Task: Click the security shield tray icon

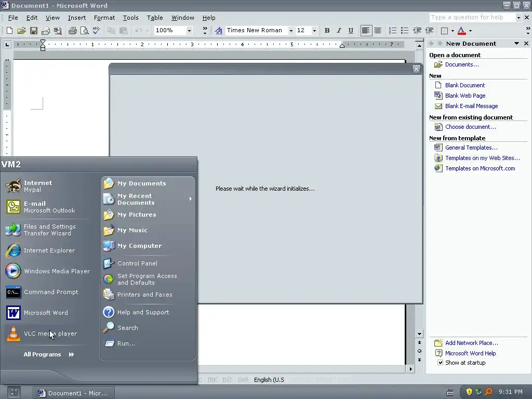Action: (469, 392)
